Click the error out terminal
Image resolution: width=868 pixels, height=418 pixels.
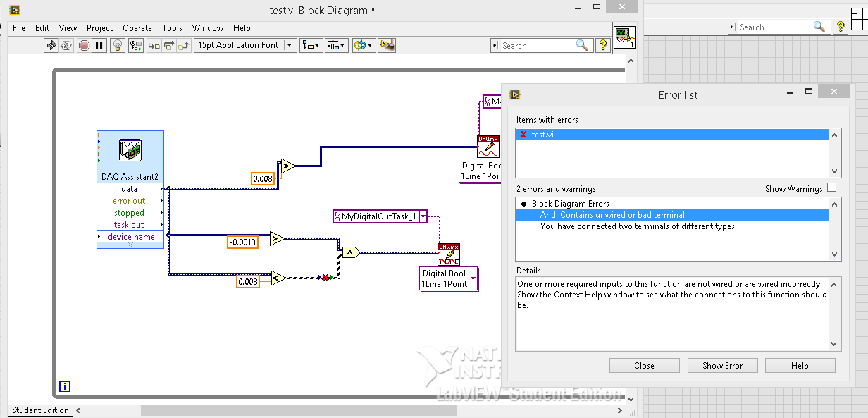[130, 201]
